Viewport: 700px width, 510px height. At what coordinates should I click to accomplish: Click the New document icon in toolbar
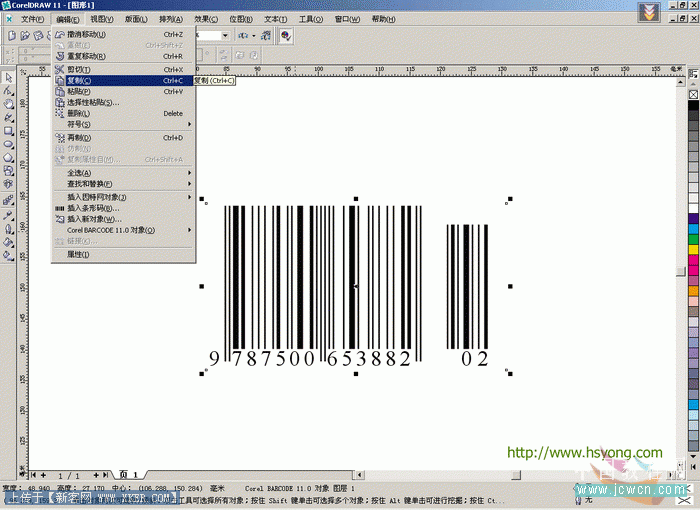pyautogui.click(x=10, y=36)
